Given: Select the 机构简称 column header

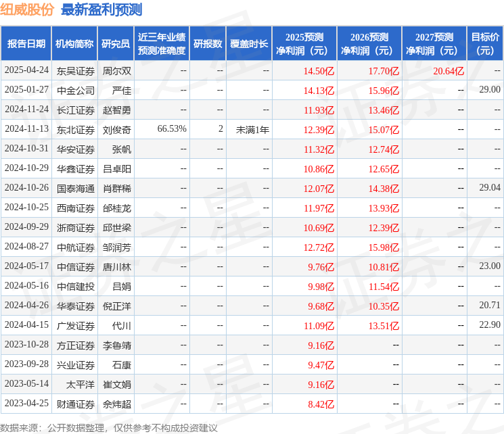Looking at the screenshot, I should tap(74, 44).
